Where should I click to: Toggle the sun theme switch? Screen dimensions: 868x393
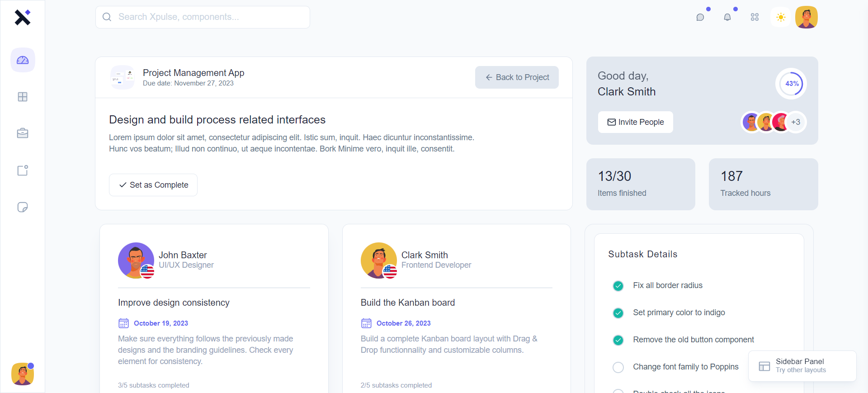pyautogui.click(x=781, y=17)
